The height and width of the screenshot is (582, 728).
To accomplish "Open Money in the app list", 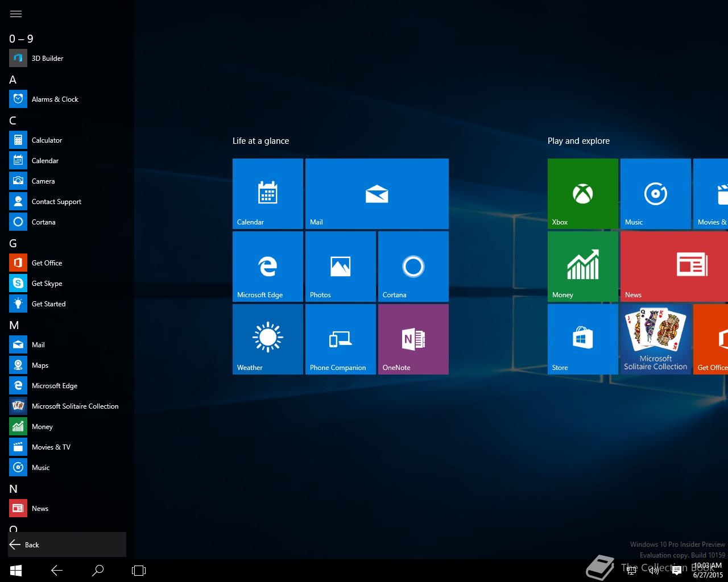I will coord(67,426).
